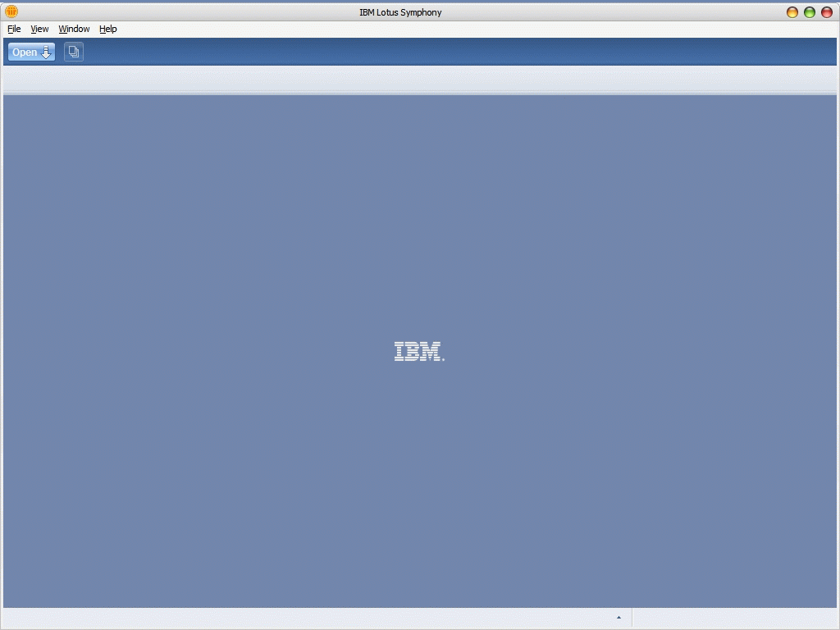The width and height of the screenshot is (840, 630).
Task: Open the Window menu
Action: [x=74, y=29]
